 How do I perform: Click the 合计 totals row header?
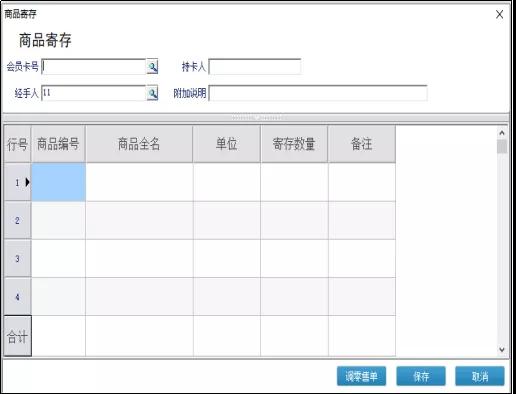(18, 336)
